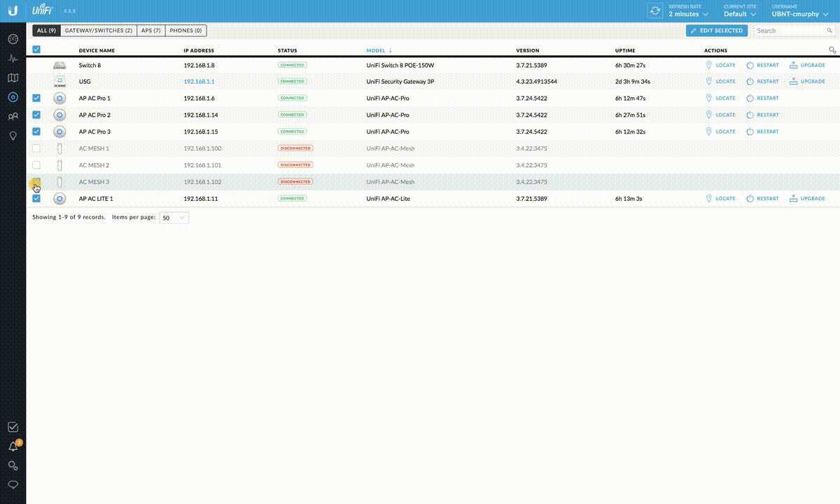Click the AC MESH 3 device icon
840x504 pixels.
tap(59, 182)
